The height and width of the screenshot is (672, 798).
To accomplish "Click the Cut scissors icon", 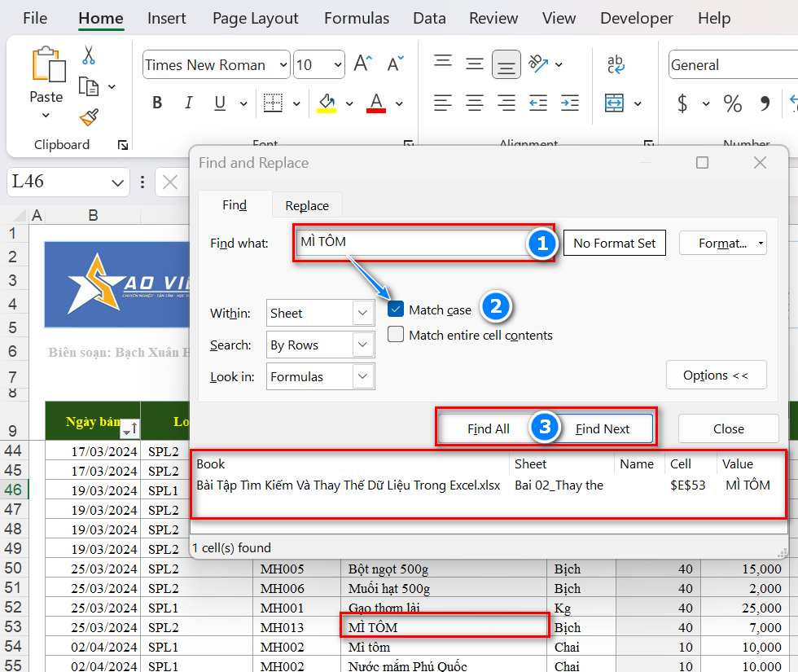I will (89, 55).
